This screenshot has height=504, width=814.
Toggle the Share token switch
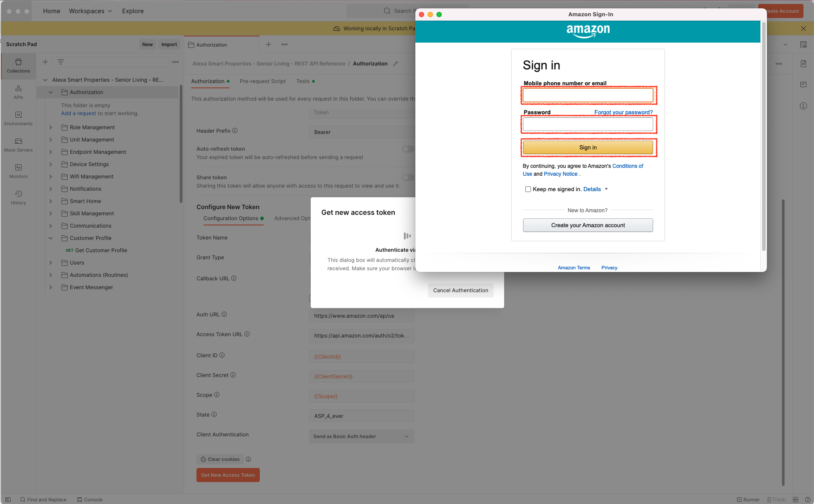coord(408,178)
